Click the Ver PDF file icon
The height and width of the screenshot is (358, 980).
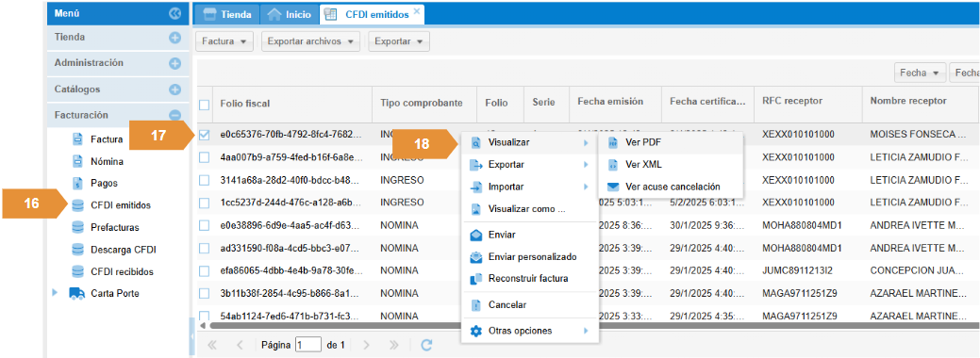click(x=613, y=143)
